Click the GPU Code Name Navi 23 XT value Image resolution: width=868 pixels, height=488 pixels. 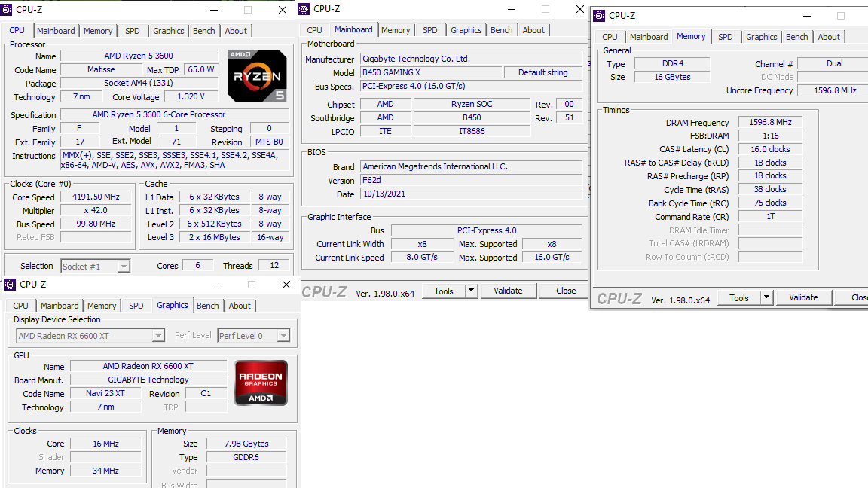pyautogui.click(x=105, y=393)
